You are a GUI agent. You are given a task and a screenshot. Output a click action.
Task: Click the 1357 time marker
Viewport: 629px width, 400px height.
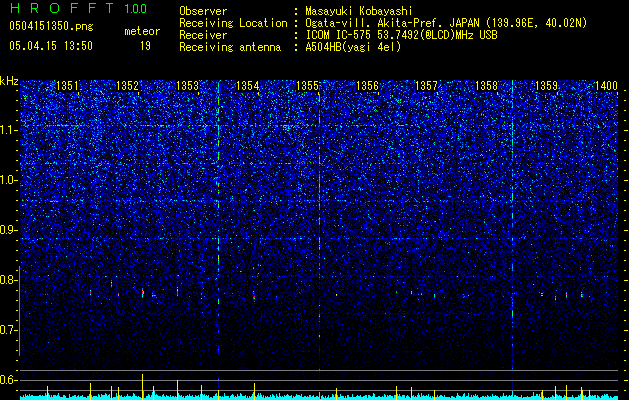pos(426,86)
